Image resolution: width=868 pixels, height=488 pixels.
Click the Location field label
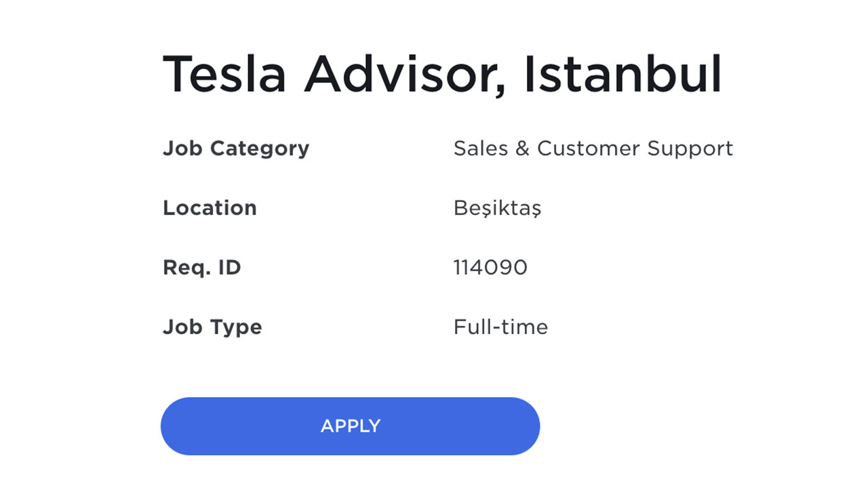pyautogui.click(x=210, y=208)
